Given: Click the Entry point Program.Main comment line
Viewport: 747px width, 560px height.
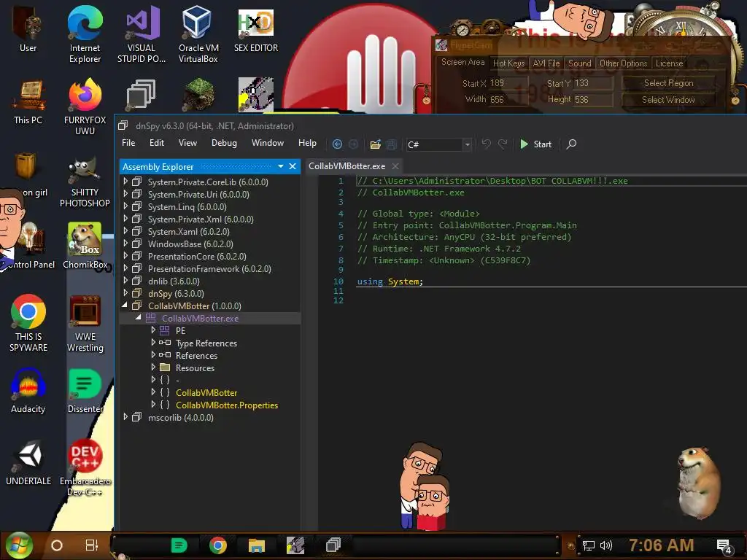Looking at the screenshot, I should 467,225.
